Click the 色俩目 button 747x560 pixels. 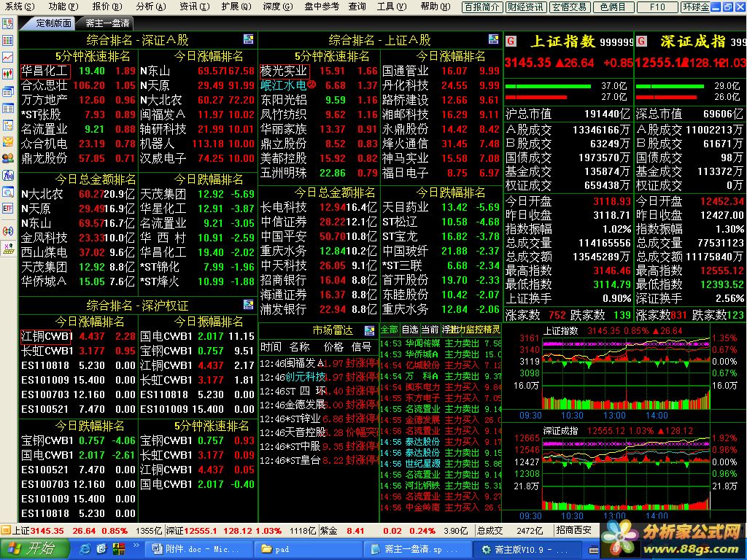coord(613,7)
